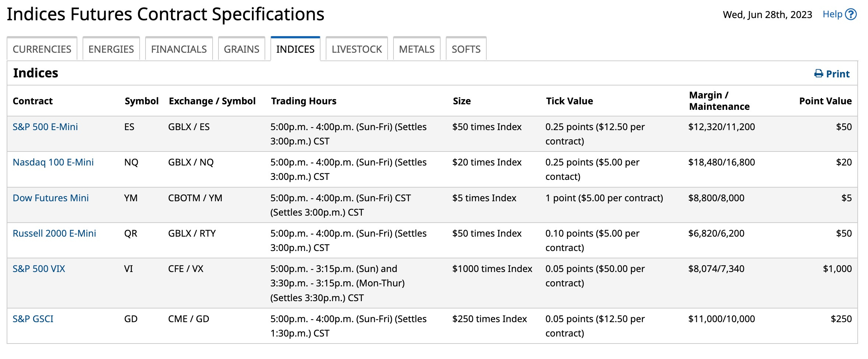
Task: Click the 1 point ($5.00 per contract) cell
Action: tap(604, 198)
